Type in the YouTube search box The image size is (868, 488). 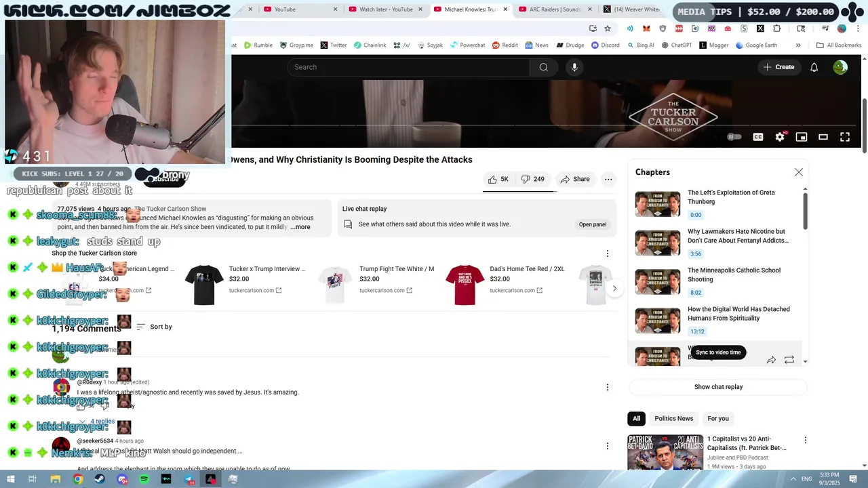coord(409,67)
